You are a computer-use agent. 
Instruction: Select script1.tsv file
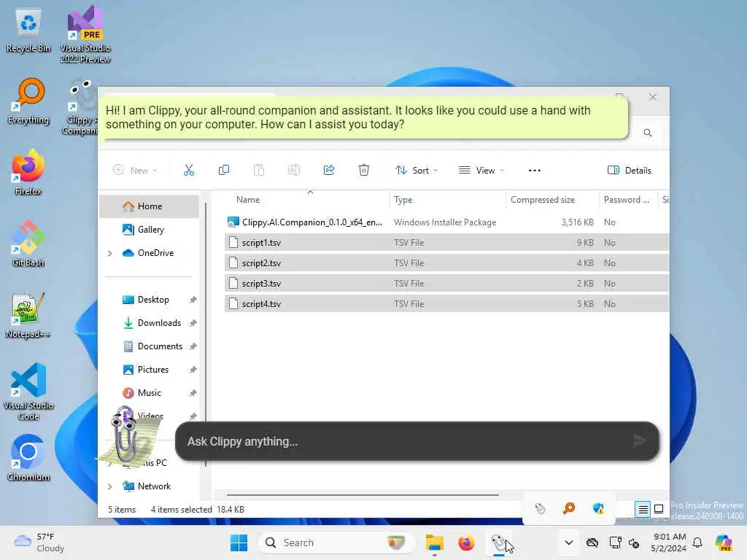click(x=447, y=242)
